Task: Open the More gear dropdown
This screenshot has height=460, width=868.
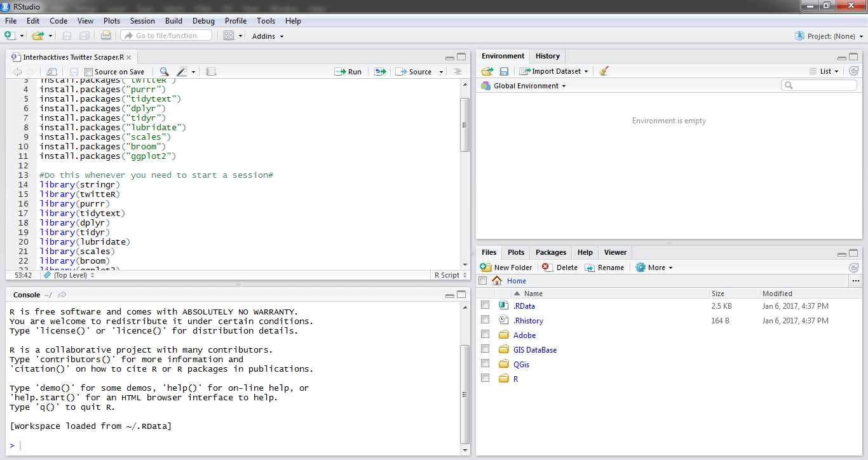Action: coord(654,267)
